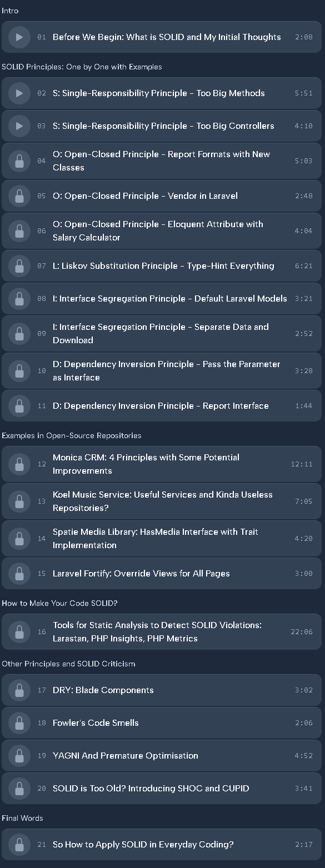Click 'Examples in Open-Source Repositories' heading

pyautogui.click(x=72, y=436)
